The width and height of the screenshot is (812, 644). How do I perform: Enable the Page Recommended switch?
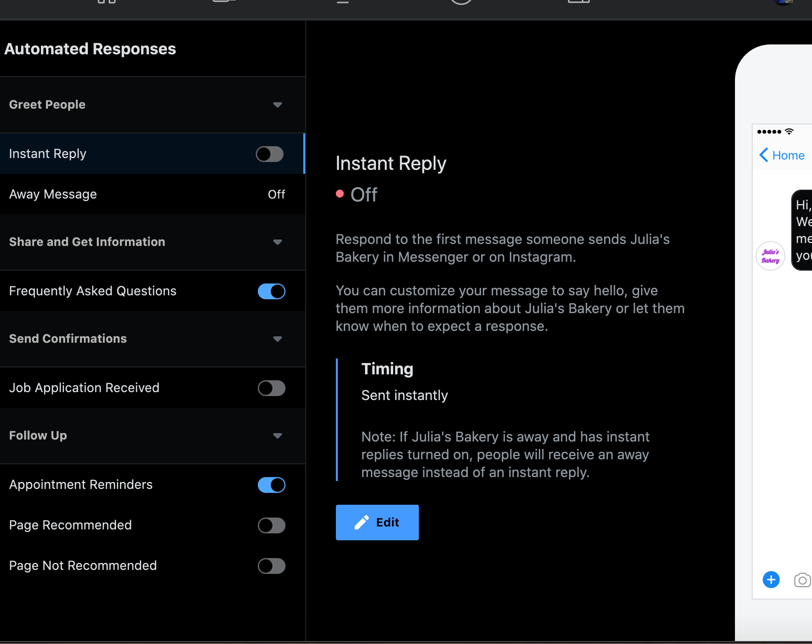272,525
